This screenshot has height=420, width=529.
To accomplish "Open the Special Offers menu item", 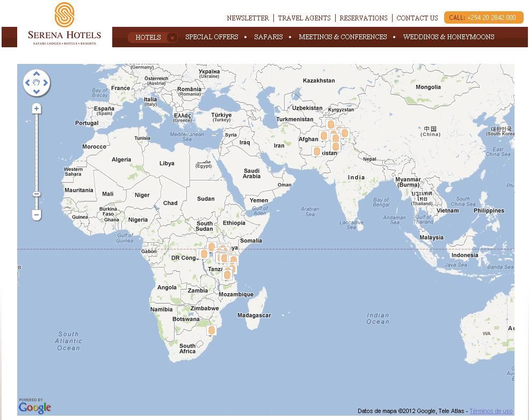I will [x=212, y=37].
